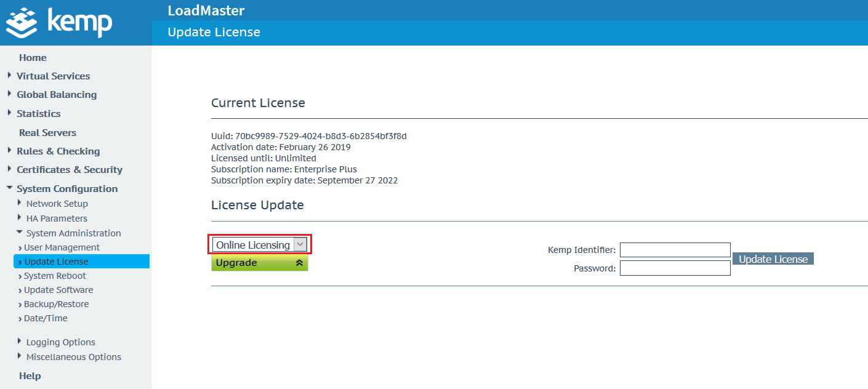The image size is (868, 389).
Task: Open the Home page
Action: (x=33, y=58)
